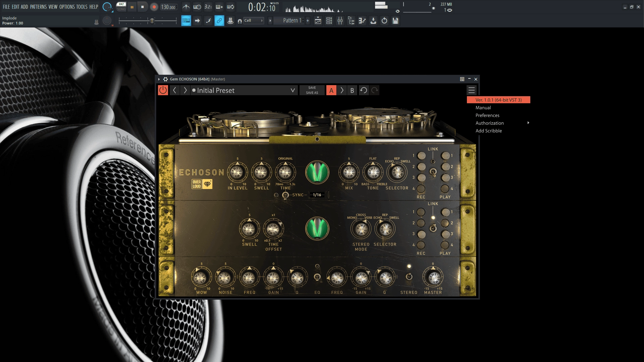Pause playback with the pause button

pyautogui.click(x=132, y=7)
